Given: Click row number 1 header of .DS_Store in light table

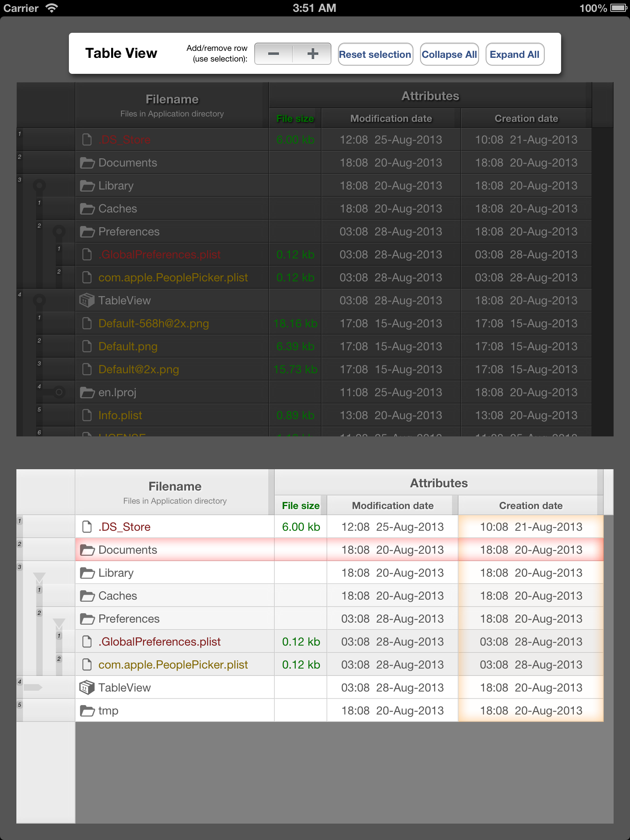Looking at the screenshot, I should point(46,527).
